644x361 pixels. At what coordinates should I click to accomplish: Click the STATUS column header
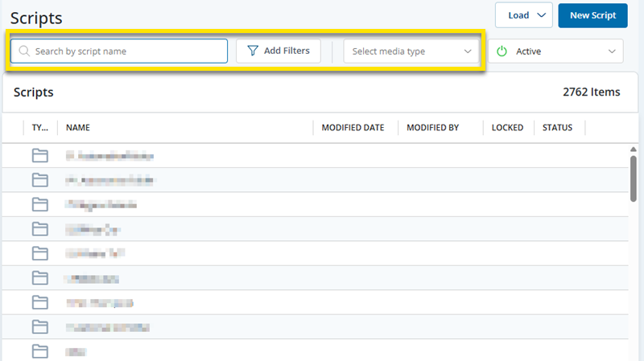[x=557, y=128]
